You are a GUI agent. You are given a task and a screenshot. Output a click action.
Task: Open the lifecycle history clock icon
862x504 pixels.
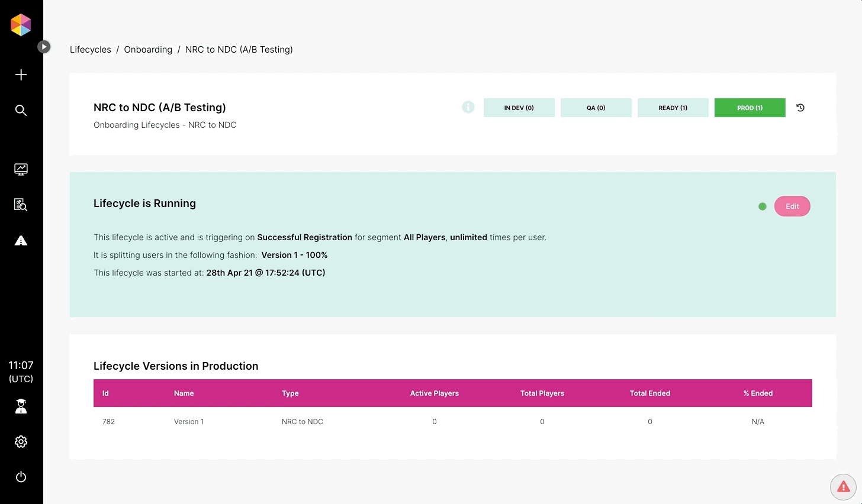[x=800, y=108]
